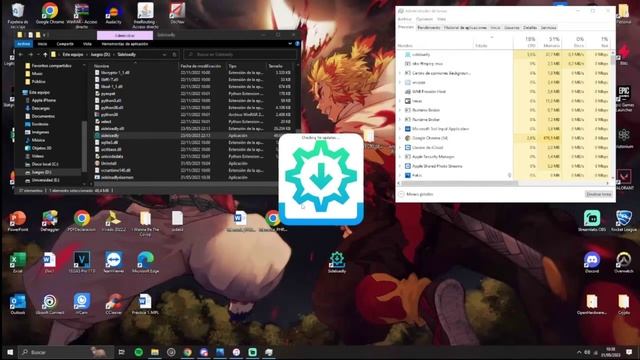
Task: Switch to Rendimiento tab in Task Manager
Action: 429,28
